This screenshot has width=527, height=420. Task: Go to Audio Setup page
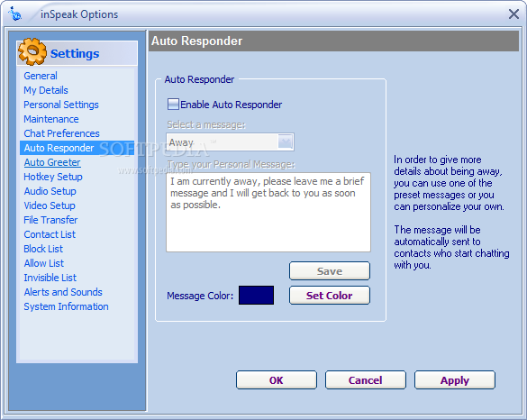(x=50, y=191)
